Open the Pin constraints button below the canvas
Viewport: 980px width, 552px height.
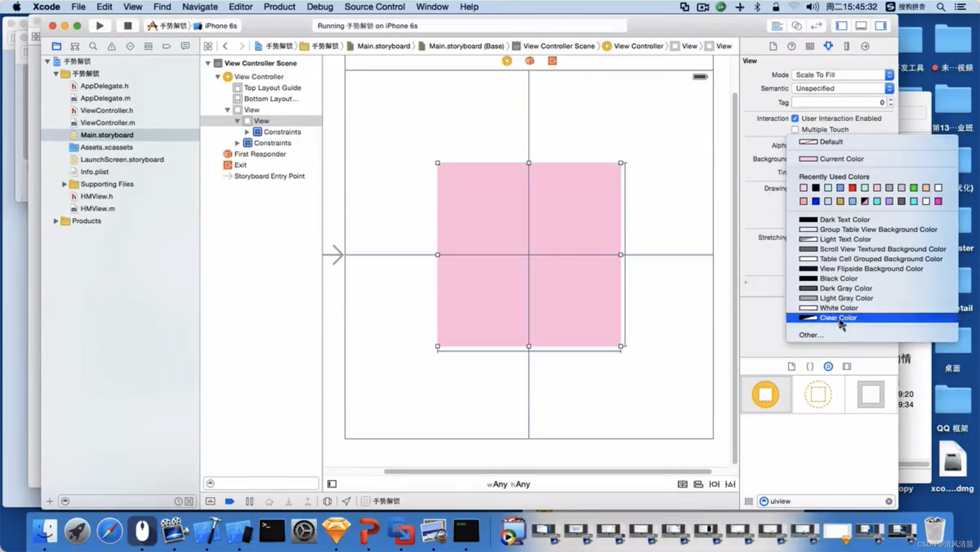714,484
